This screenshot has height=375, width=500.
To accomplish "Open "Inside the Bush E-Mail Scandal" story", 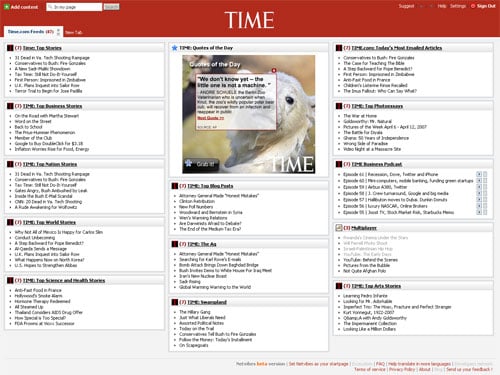I will [x=43, y=196].
